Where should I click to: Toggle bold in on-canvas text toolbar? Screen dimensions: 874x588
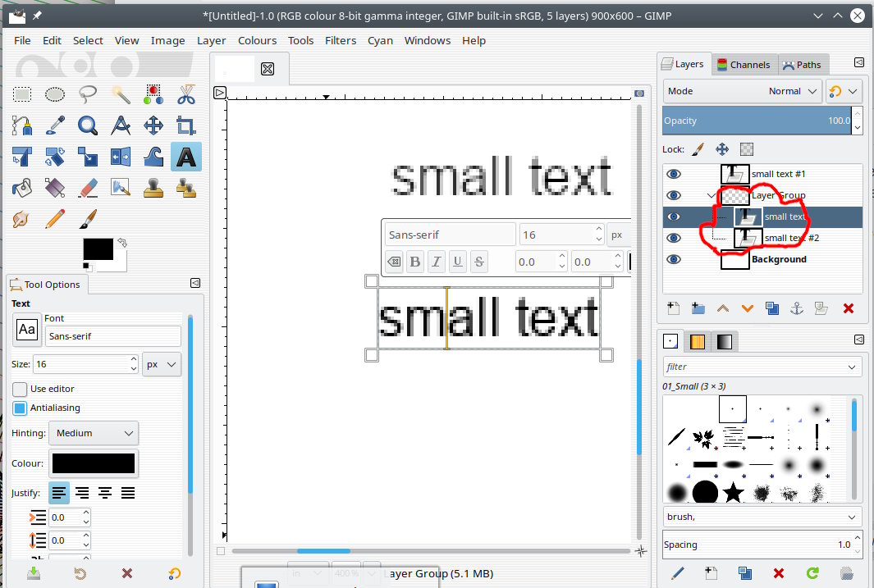pos(415,262)
